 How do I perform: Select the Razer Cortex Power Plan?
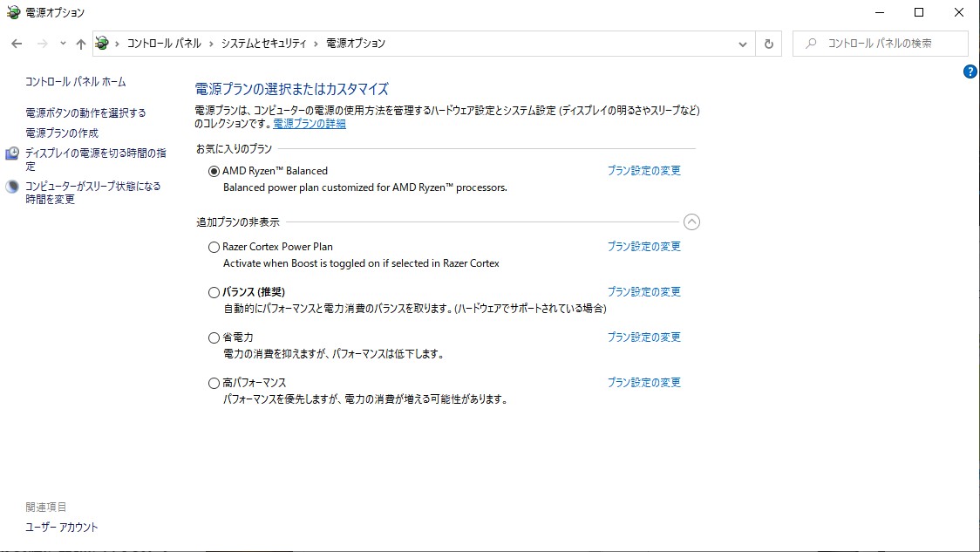click(214, 247)
